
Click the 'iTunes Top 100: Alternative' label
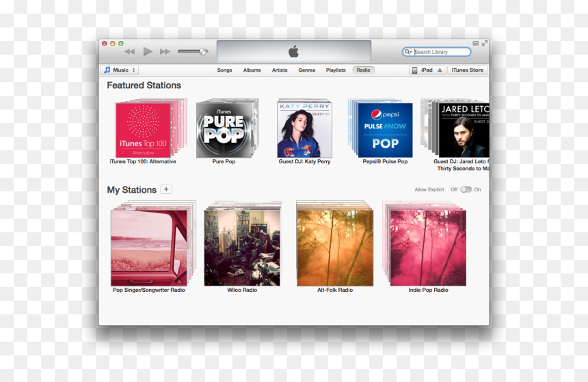point(143,161)
